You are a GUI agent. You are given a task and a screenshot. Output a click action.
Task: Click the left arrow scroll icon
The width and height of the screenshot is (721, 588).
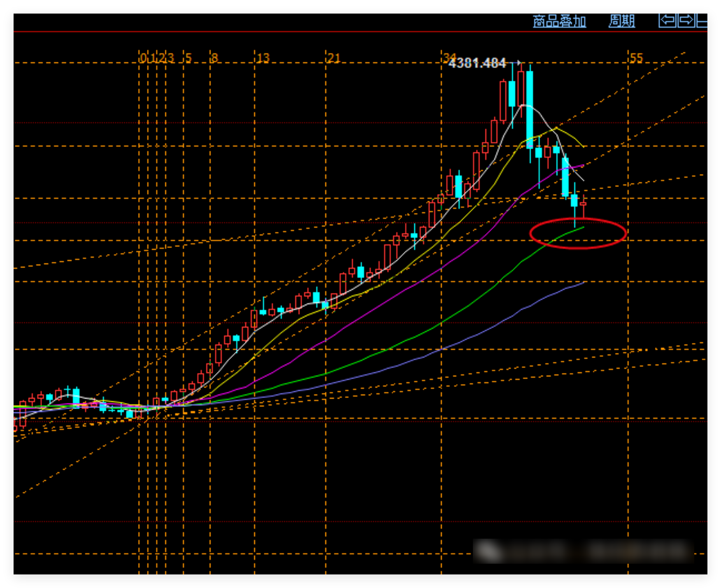click(667, 21)
